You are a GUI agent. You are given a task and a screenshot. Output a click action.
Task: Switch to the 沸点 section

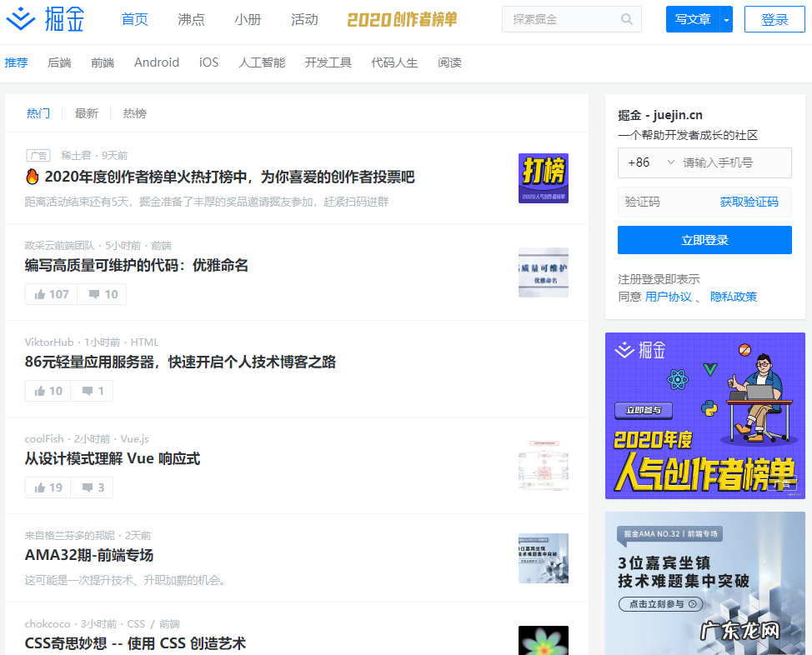191,19
